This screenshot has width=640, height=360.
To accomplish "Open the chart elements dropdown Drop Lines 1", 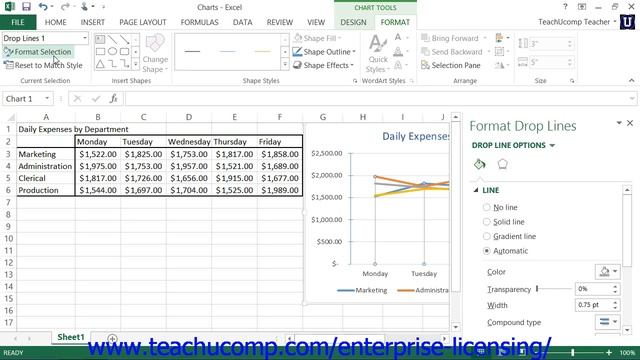I will pyautogui.click(x=85, y=38).
